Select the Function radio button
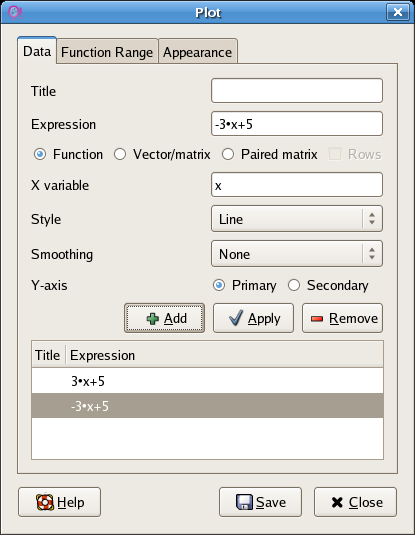Screen dimensions: 415x535 click(x=40, y=154)
